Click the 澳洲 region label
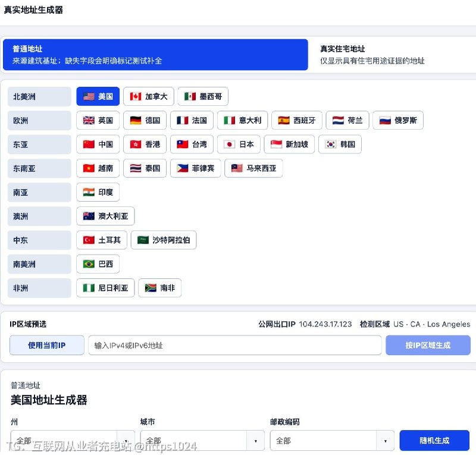 click(x=39, y=216)
